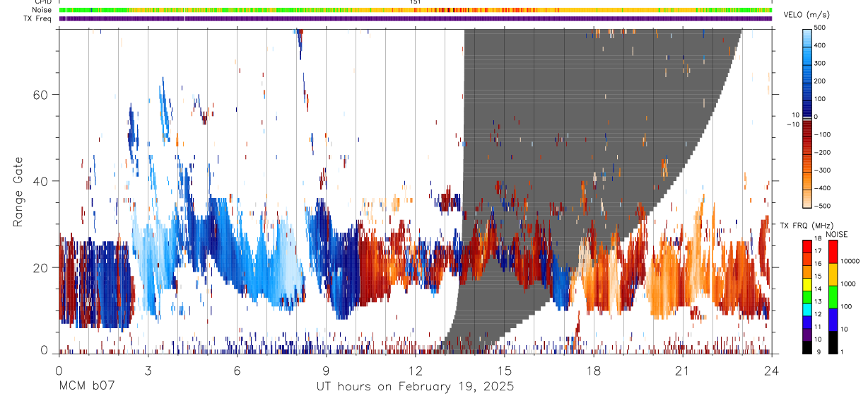Click the horizontal Noise status strip above the plot

415,11
